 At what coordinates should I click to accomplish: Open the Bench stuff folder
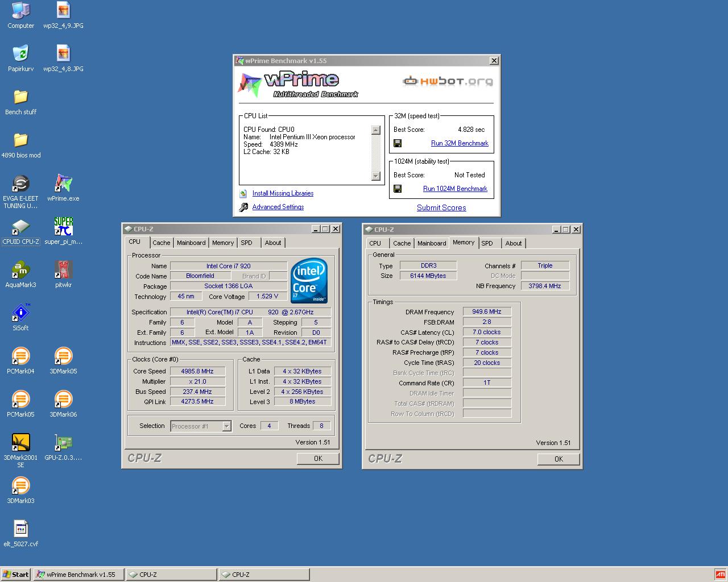20,102
